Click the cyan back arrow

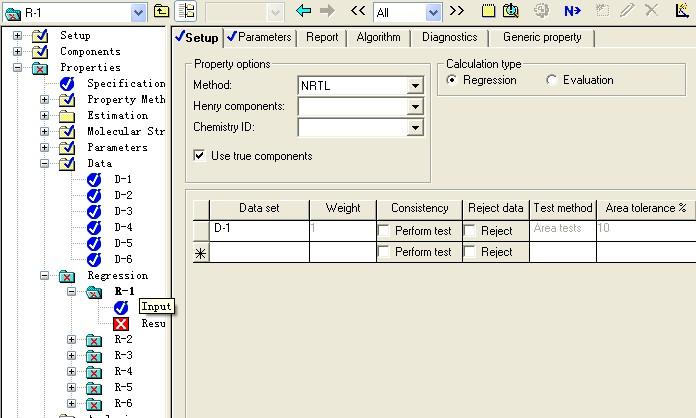click(x=304, y=10)
